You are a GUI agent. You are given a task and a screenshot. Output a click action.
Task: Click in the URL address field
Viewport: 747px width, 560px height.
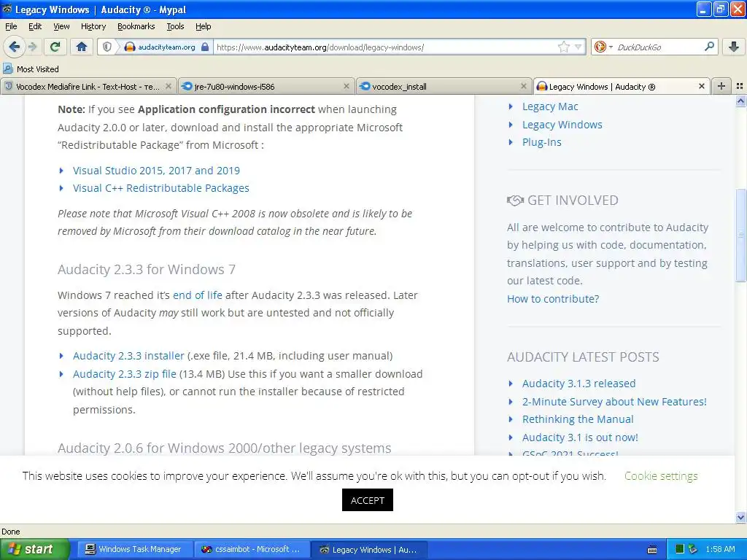[386, 47]
